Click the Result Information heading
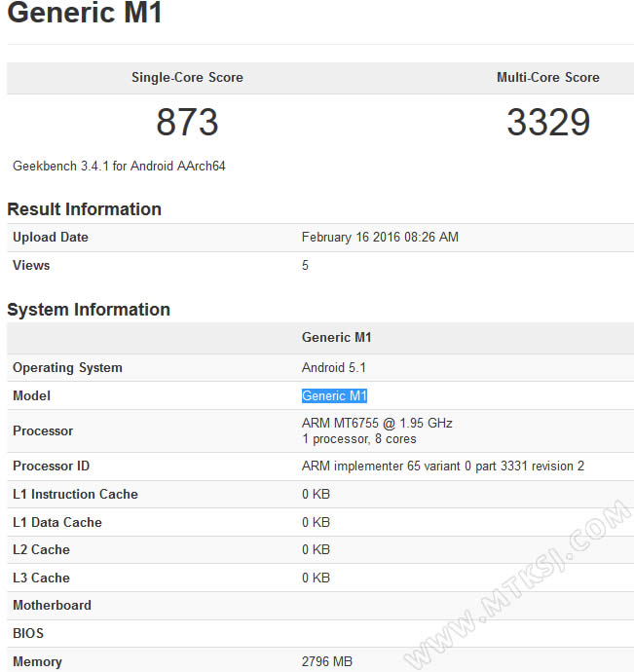634x672 pixels. 85,209
